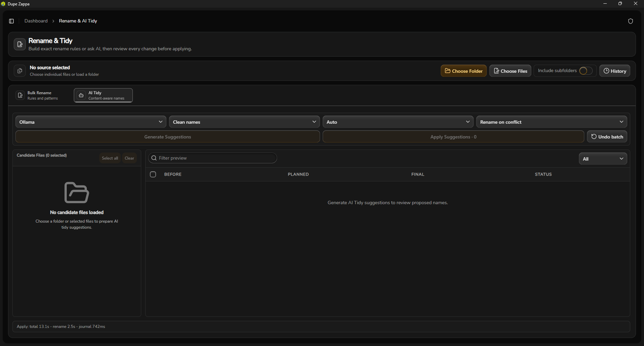Click Choose Folder button
Screen dimensions: 644x346
(464, 71)
